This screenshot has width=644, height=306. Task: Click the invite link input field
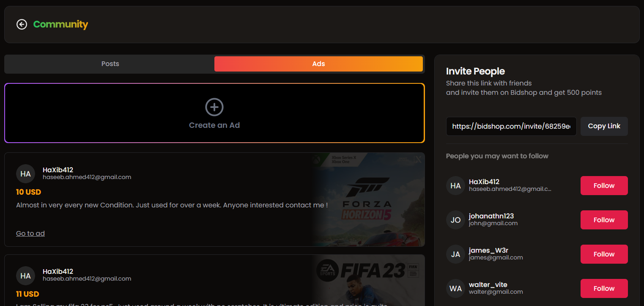[511, 126]
